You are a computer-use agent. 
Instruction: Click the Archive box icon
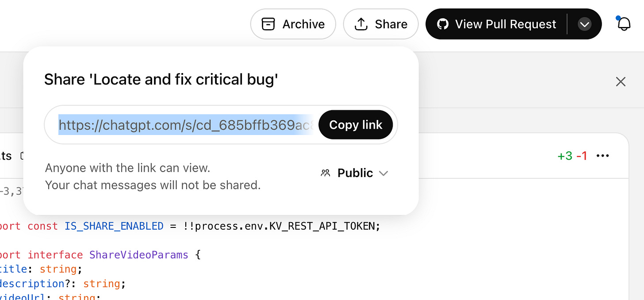click(x=268, y=24)
